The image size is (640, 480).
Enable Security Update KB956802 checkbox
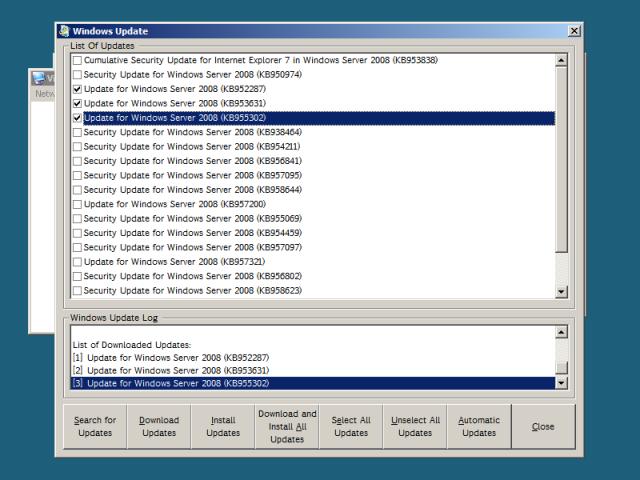click(77, 276)
